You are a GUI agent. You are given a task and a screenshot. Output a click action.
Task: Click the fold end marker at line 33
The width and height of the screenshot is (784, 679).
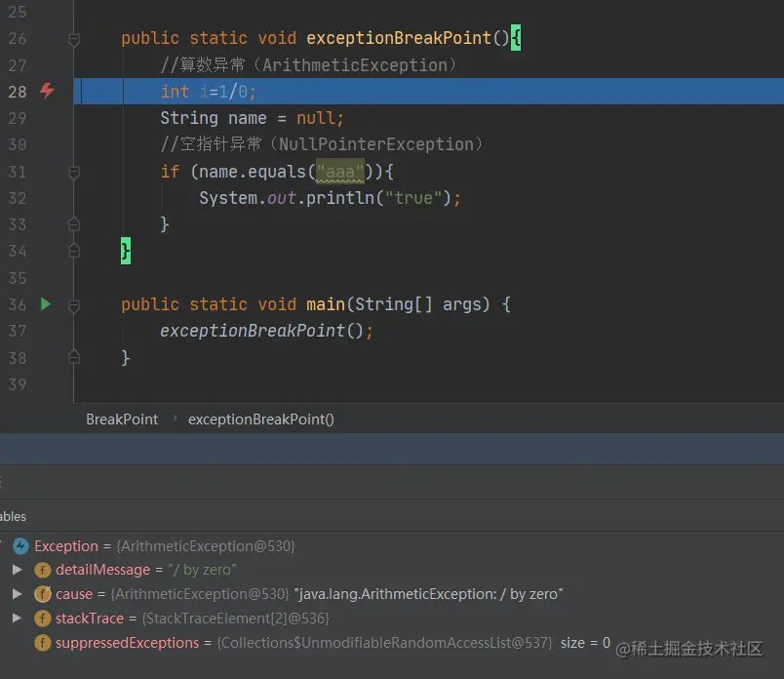74,224
